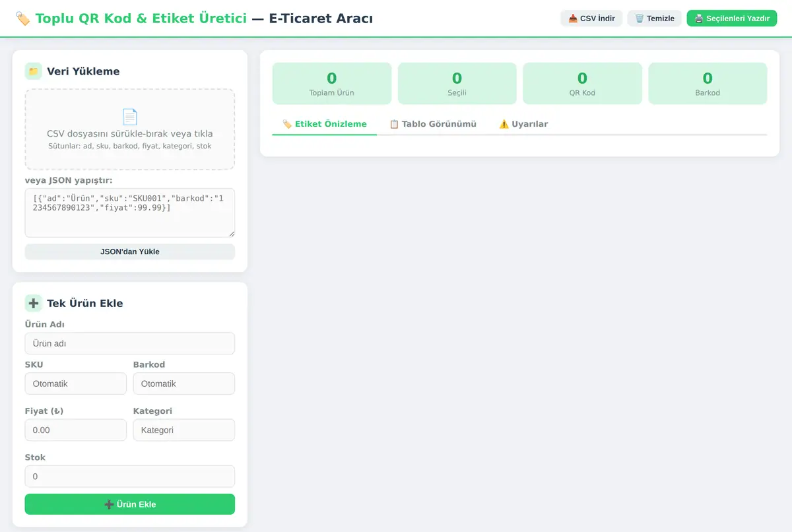Download the product list with CSV İndir

(x=591, y=18)
